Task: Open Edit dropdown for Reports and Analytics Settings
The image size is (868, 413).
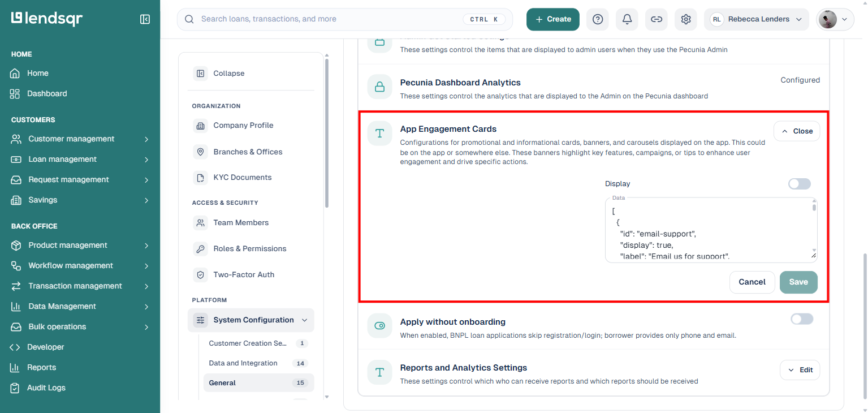Action: click(x=800, y=370)
